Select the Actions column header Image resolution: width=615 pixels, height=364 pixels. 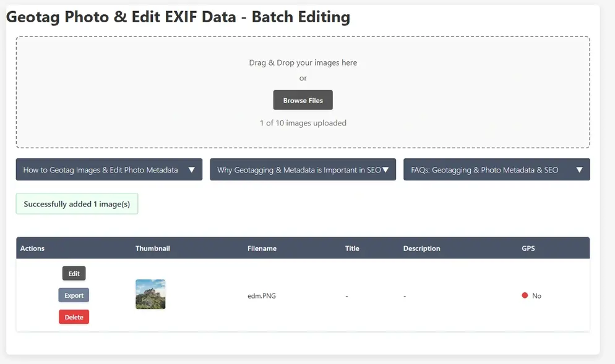click(x=32, y=248)
